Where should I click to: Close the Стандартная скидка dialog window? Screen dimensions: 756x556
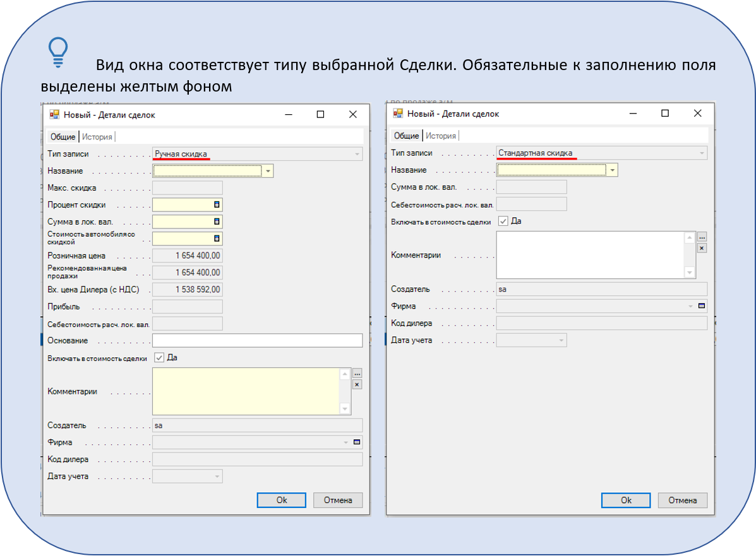click(697, 114)
